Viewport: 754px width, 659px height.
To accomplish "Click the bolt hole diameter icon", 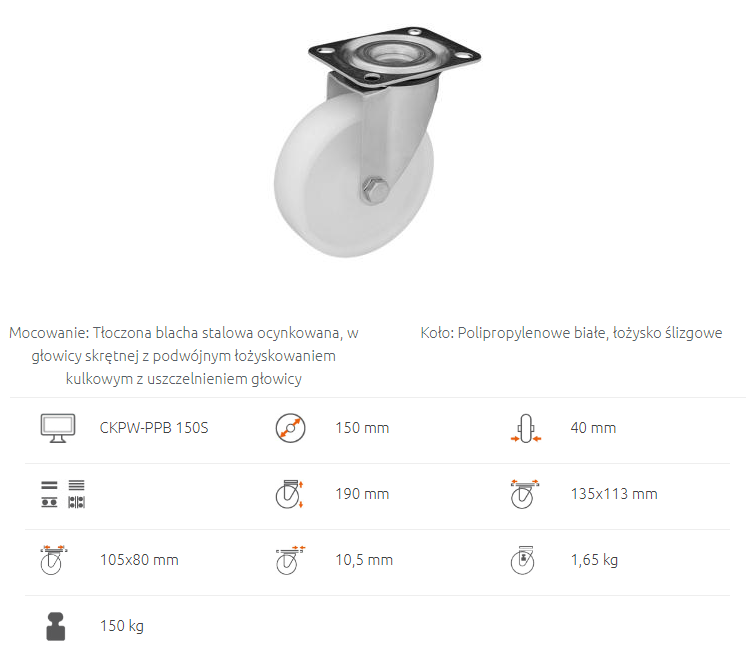I will [290, 560].
